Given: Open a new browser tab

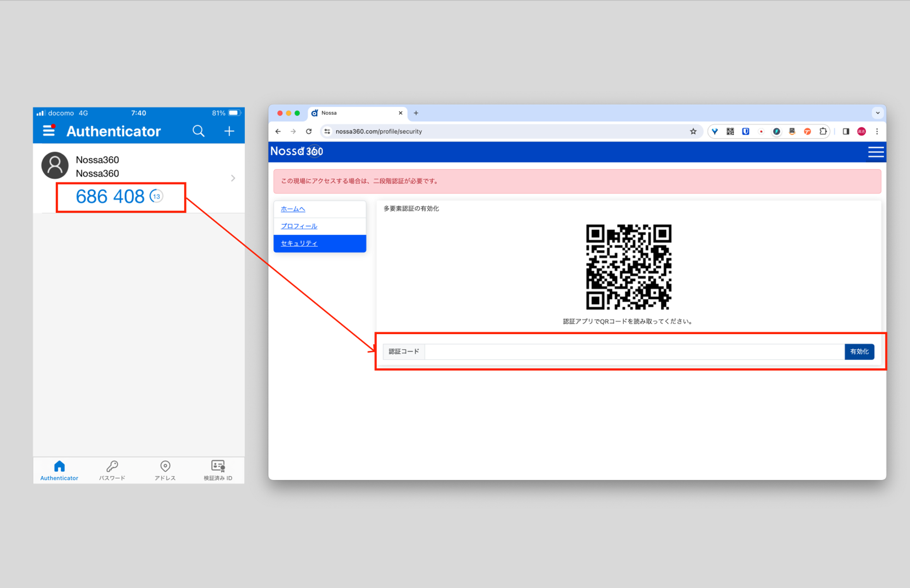Looking at the screenshot, I should pyautogui.click(x=416, y=113).
